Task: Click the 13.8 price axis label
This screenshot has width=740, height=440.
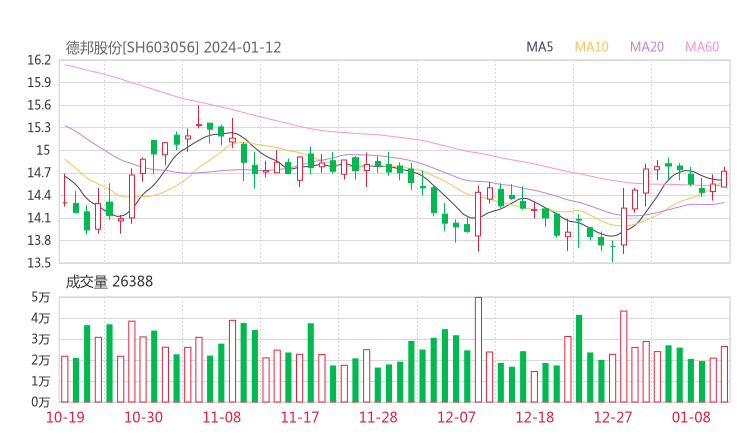Action: (x=39, y=241)
